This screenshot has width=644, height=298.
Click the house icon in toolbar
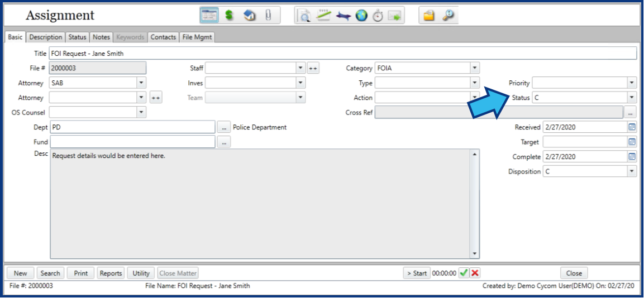pos(249,16)
